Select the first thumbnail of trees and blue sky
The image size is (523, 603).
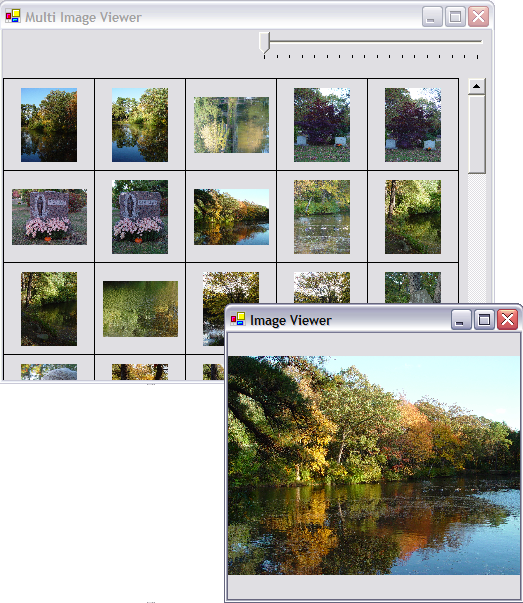pyautogui.click(x=49, y=125)
